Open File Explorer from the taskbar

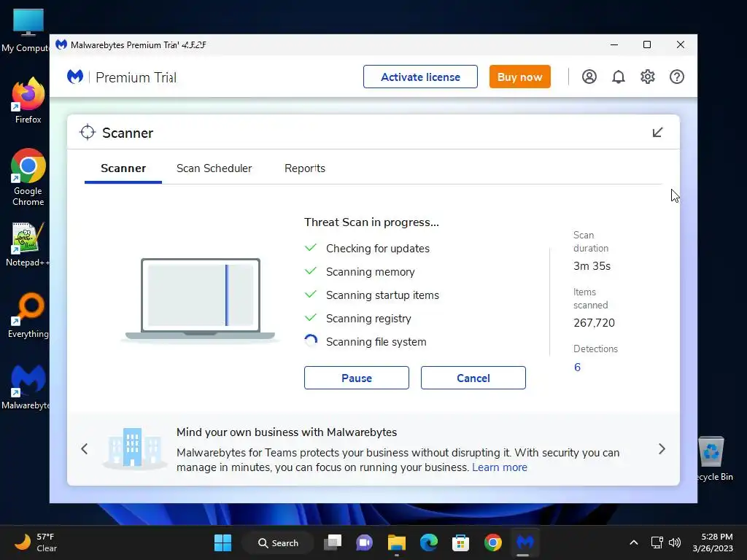pyautogui.click(x=396, y=542)
